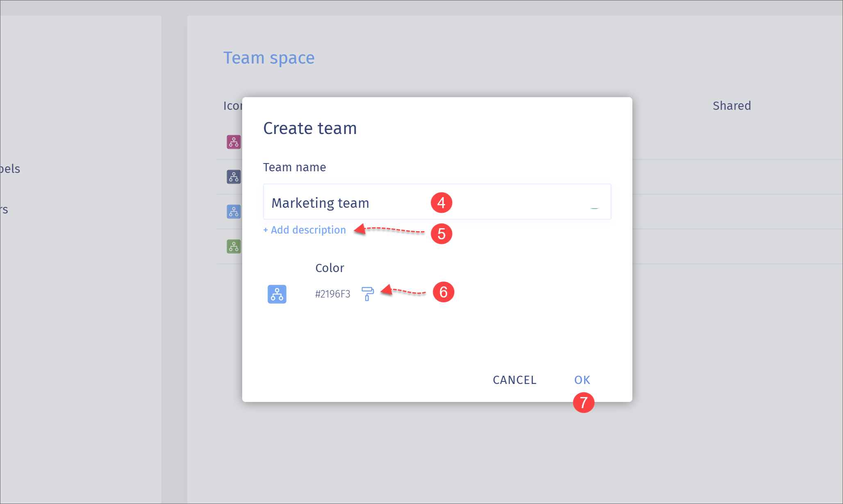Image resolution: width=843 pixels, height=504 pixels.
Task: Open the partially visible Labels sidebar item
Action: pyautogui.click(x=10, y=168)
